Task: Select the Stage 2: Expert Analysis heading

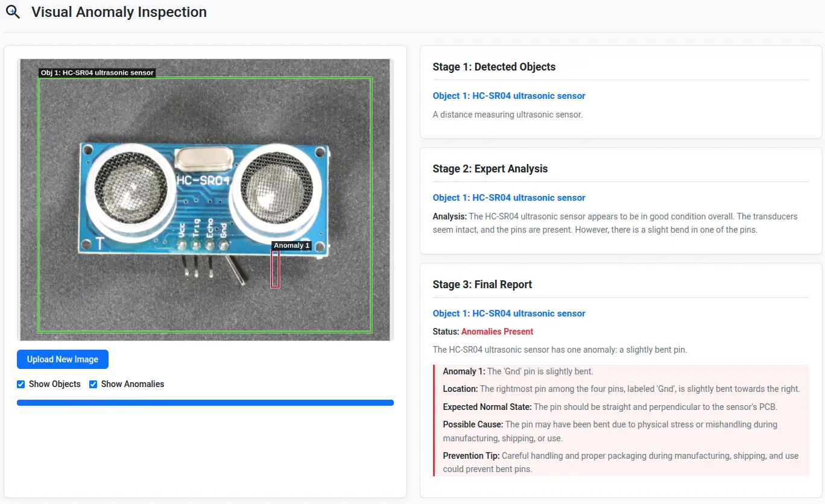Action: point(490,169)
